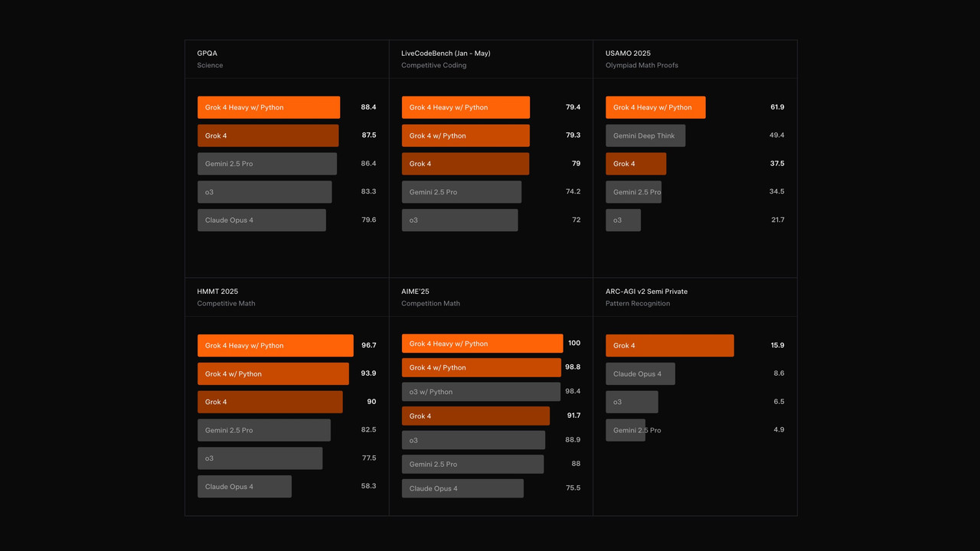Click the 8.6 score value

(x=779, y=374)
